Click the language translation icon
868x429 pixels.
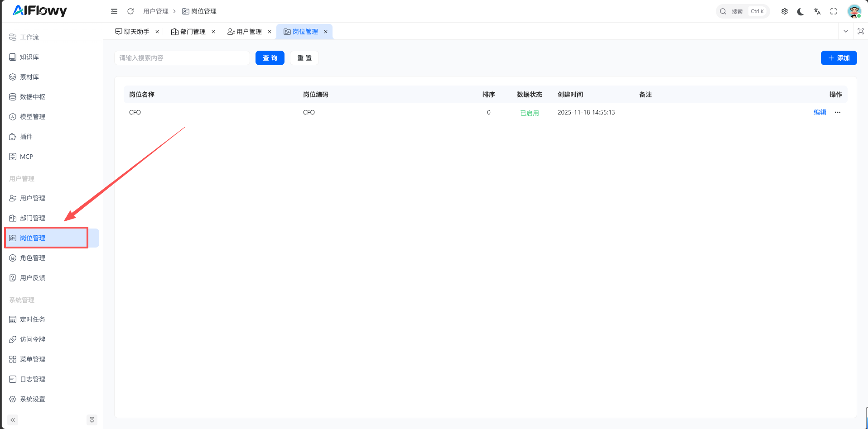pyautogui.click(x=817, y=11)
